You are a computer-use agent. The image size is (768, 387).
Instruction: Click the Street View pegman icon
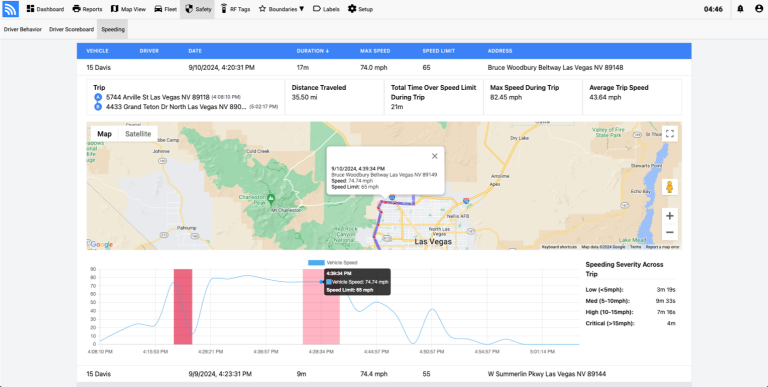pos(670,187)
